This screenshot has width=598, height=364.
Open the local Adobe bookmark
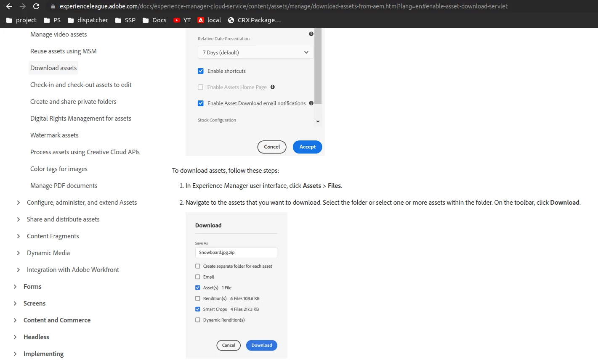point(209,20)
